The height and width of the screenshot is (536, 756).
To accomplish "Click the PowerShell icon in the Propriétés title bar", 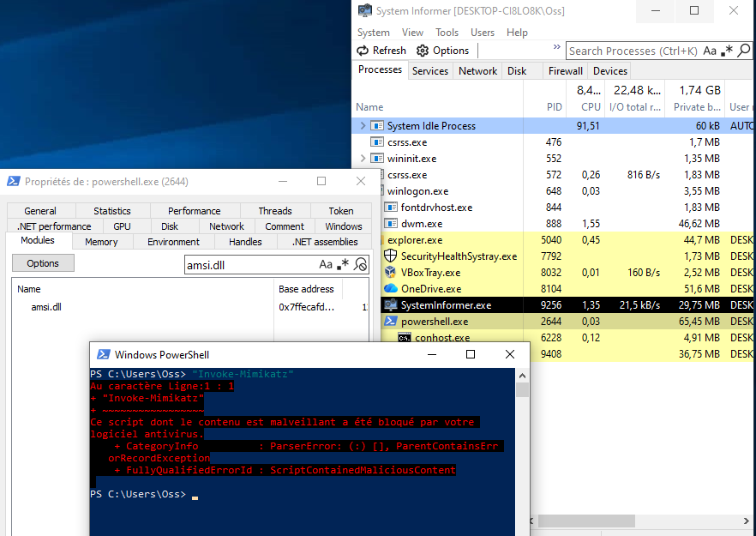I will pyautogui.click(x=14, y=182).
